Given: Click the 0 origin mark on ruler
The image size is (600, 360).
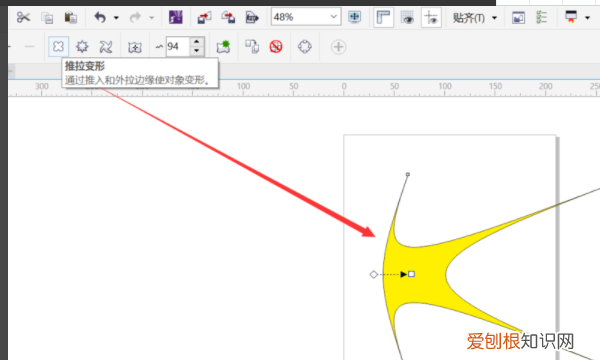Looking at the screenshot, I should pyautogui.click(x=344, y=86).
